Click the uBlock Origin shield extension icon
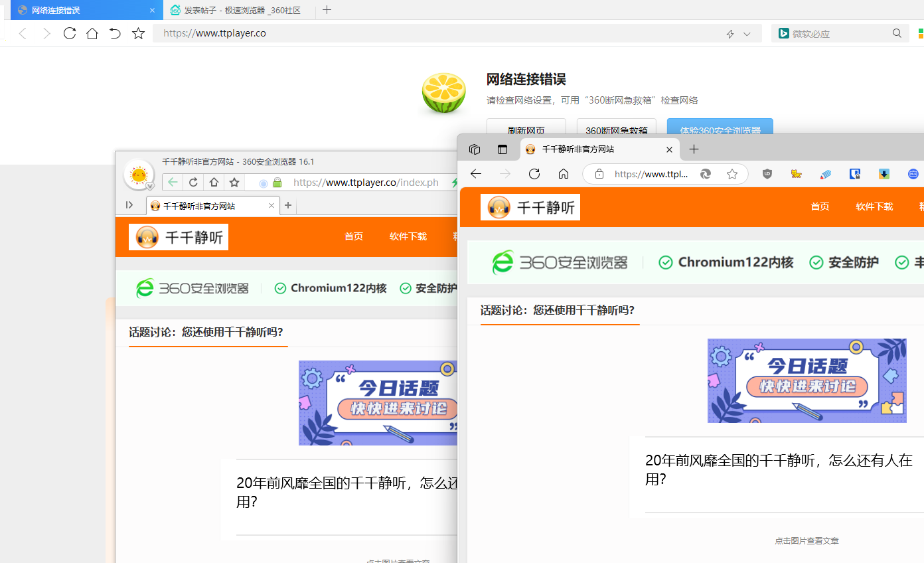This screenshot has height=563, width=924. [x=767, y=174]
